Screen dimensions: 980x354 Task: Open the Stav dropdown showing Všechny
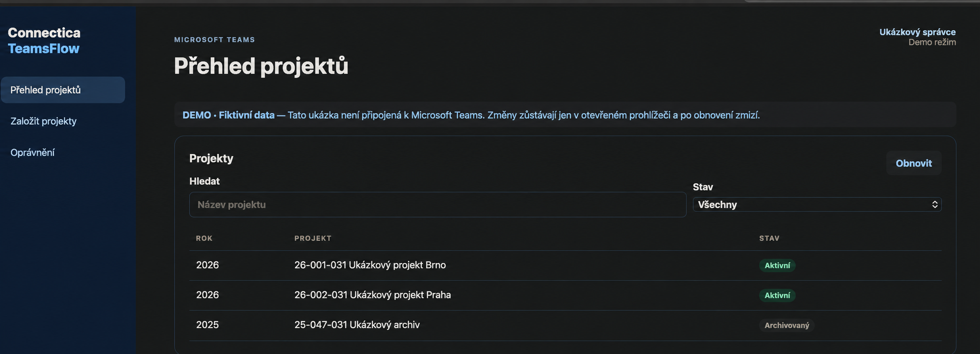(x=817, y=205)
